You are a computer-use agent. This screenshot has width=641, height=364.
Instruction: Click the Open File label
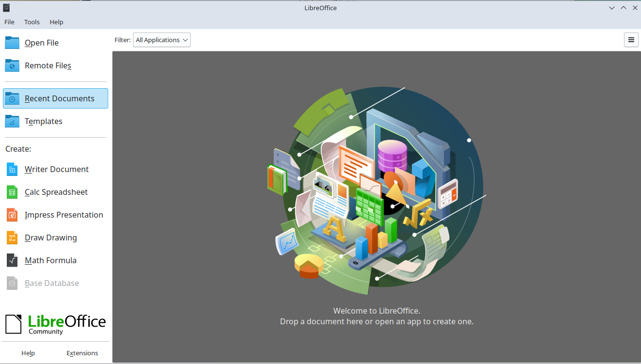coord(42,43)
